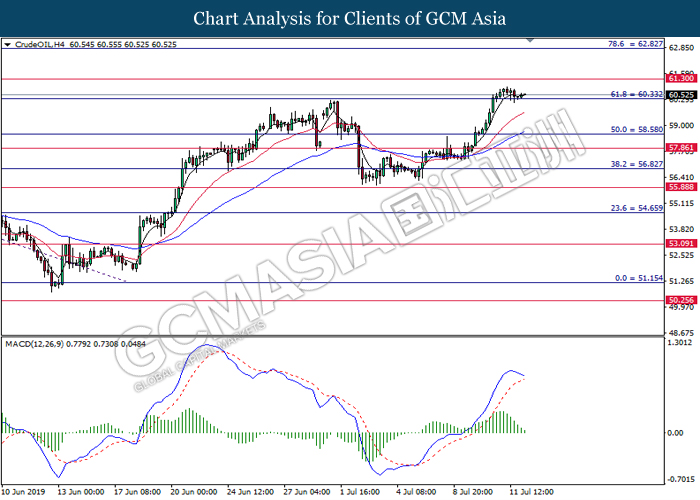700x500 pixels.
Task: Click the 8 Jul 20:00 time label
Action: click(473, 492)
